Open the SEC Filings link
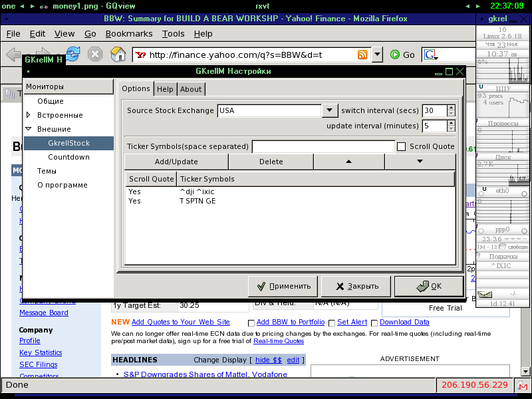Screen dimensions: 532x399 point(39,364)
